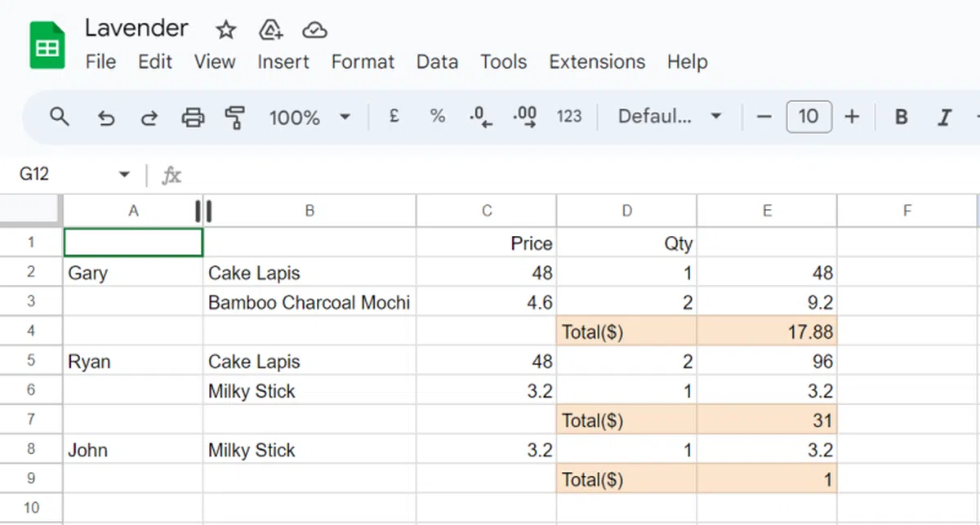Click the font size field showing 10
This screenshot has height=525, width=980.
808,117
